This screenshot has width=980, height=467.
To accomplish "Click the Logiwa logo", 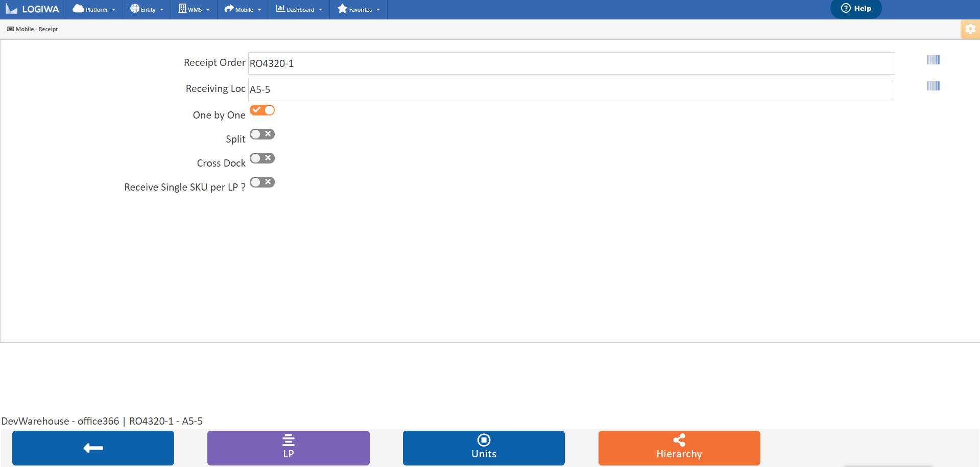I will coord(32,9).
